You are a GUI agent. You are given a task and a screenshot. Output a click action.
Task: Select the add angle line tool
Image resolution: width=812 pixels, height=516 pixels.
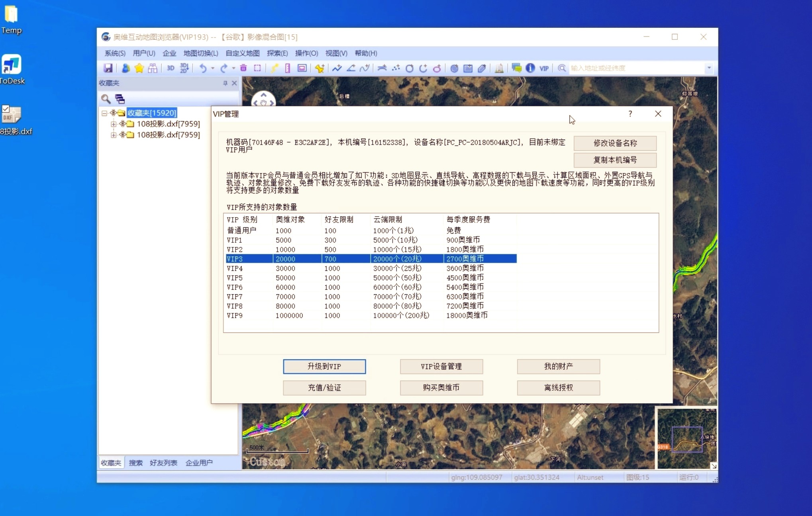coord(351,68)
